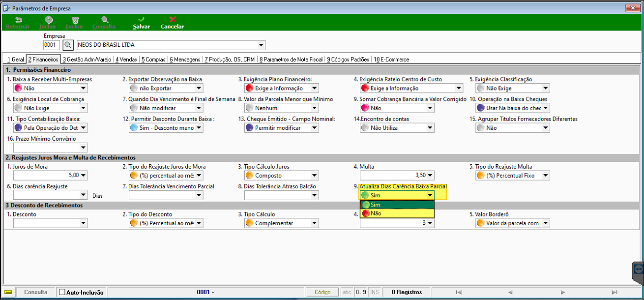This screenshot has width=644, height=300.
Task: Open the 8 Parametros de Nota Fiscal tab
Action: pyautogui.click(x=291, y=60)
